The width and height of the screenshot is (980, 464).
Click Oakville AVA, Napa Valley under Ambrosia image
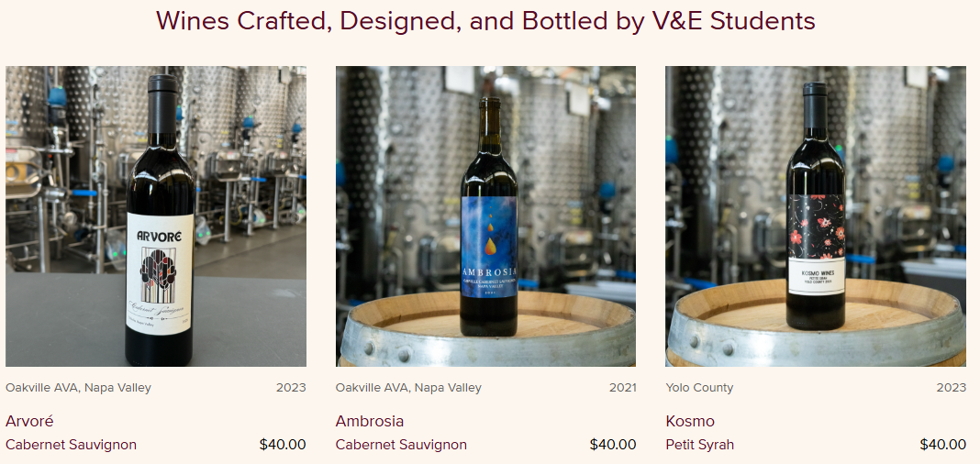point(408,388)
